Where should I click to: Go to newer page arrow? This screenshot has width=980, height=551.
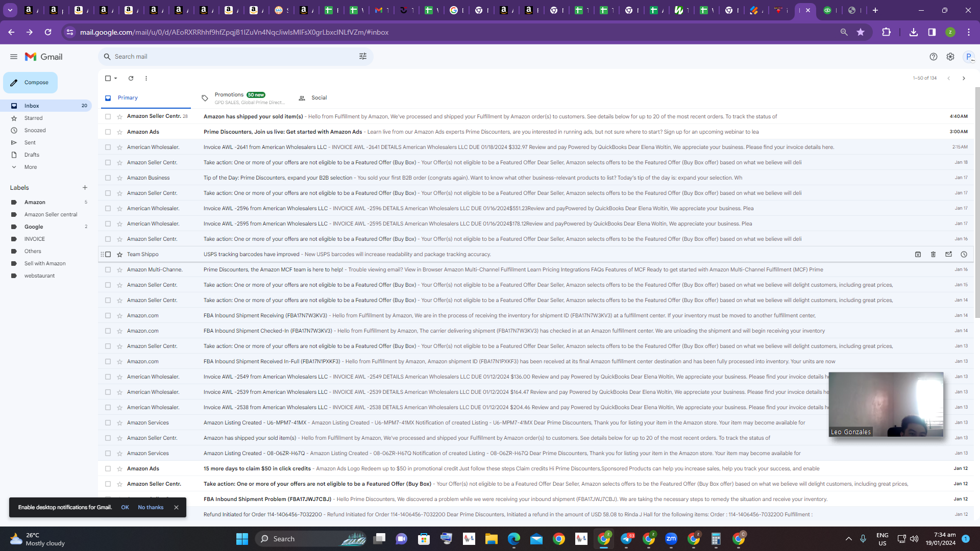[x=948, y=78]
